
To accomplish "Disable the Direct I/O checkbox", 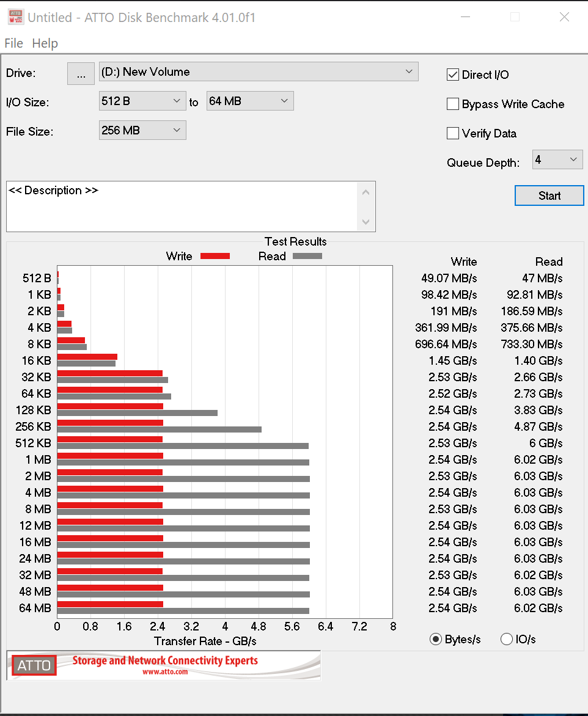I will [x=453, y=75].
